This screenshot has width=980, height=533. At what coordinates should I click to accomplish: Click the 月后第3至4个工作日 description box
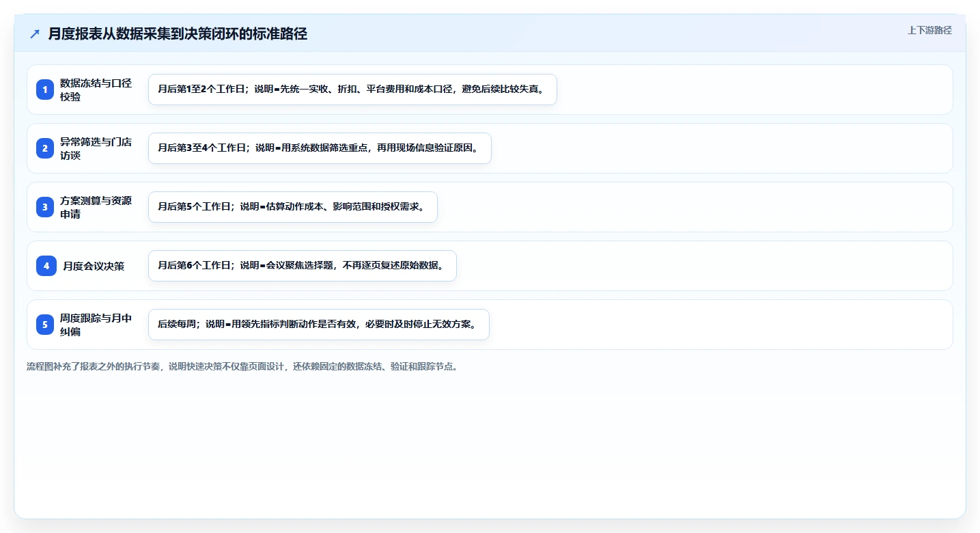pyautogui.click(x=320, y=148)
